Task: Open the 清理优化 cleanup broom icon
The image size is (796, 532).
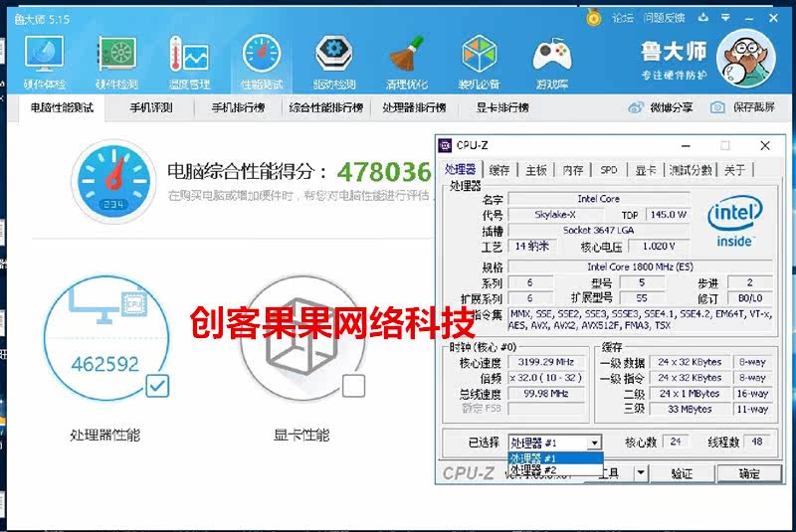Action: (406, 54)
